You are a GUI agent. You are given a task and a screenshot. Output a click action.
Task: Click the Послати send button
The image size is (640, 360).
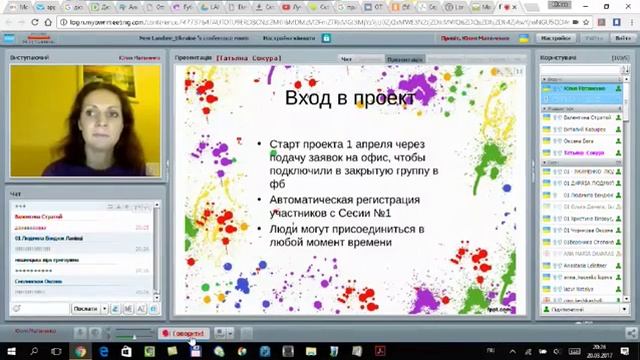(85, 309)
